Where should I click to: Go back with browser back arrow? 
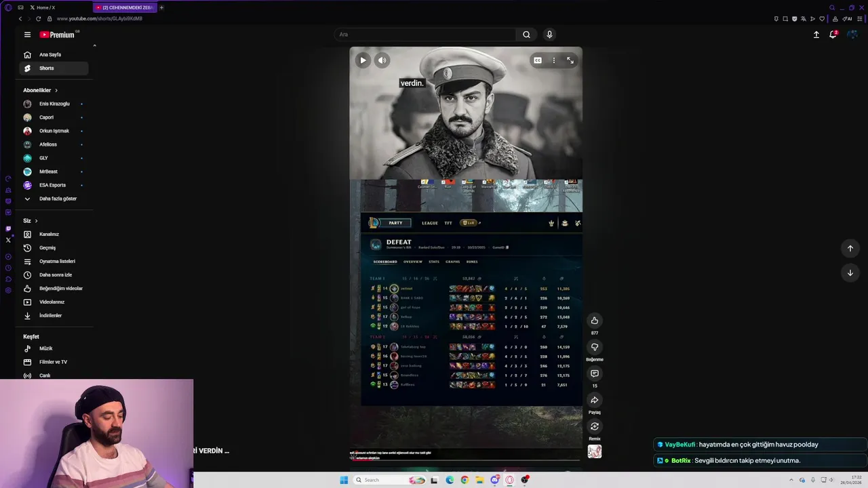20,19
